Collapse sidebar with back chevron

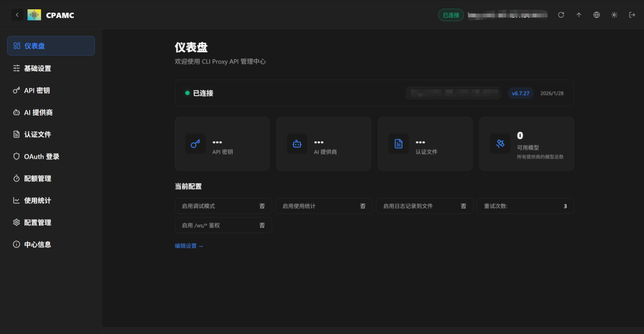point(17,15)
